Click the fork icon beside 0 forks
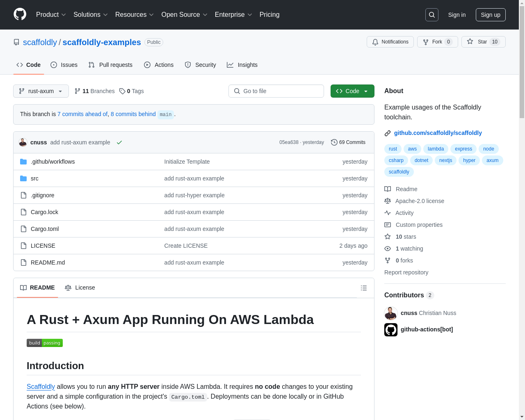This screenshot has width=525, height=420. (x=388, y=260)
